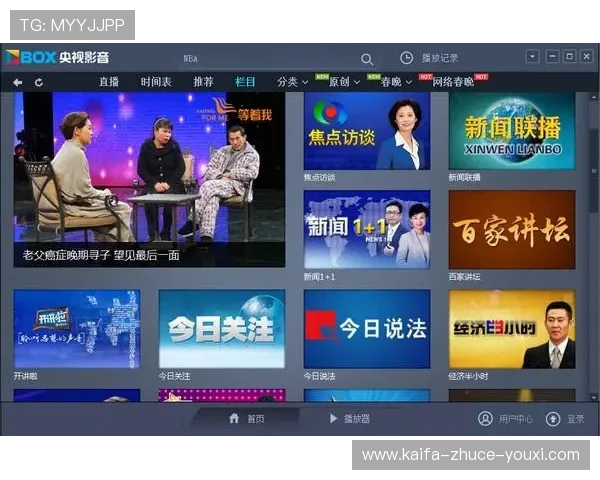Image resolution: width=600 pixels, height=480 pixels.
Task: Click the scrollbar up arrow
Action: [594, 97]
